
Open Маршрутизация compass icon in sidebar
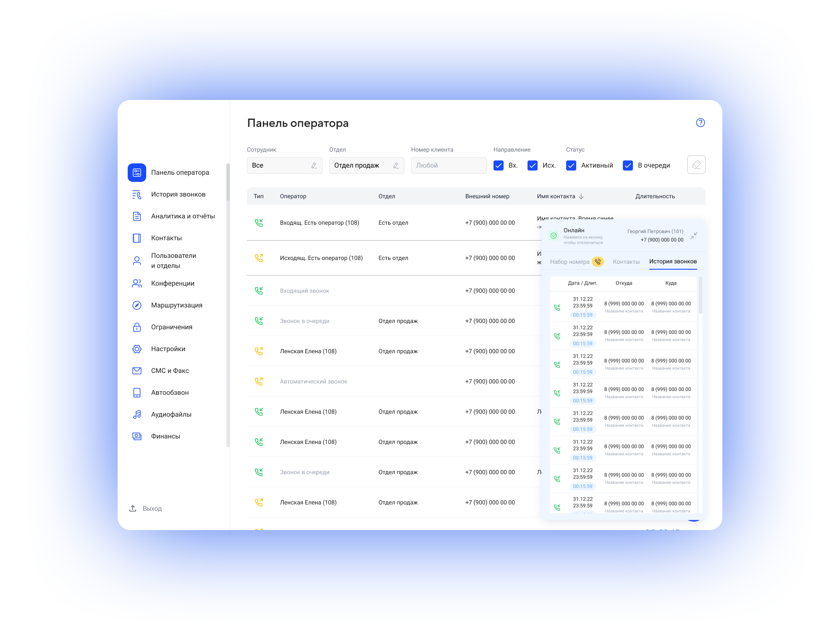click(x=137, y=305)
